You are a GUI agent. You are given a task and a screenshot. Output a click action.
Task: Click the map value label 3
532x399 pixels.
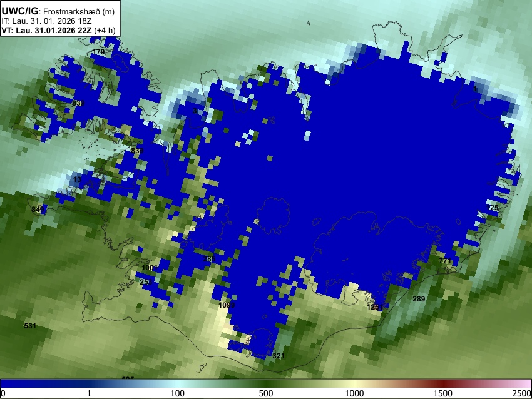[195, 111]
